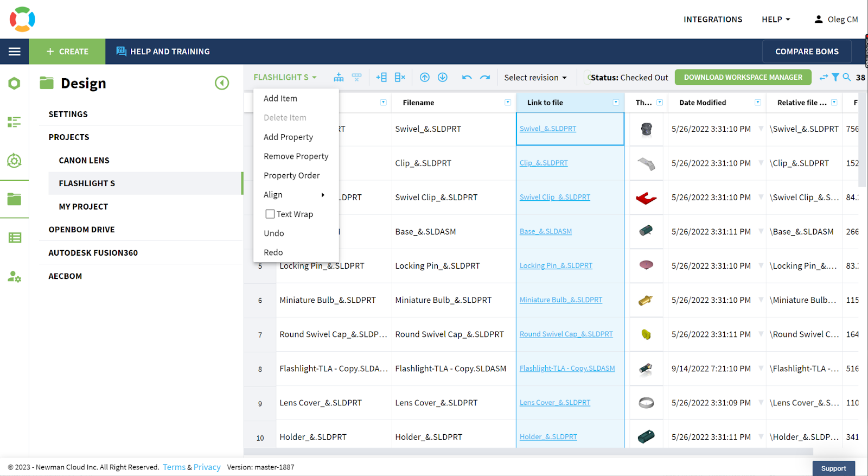Open the folder sidebar icon

[14, 199]
